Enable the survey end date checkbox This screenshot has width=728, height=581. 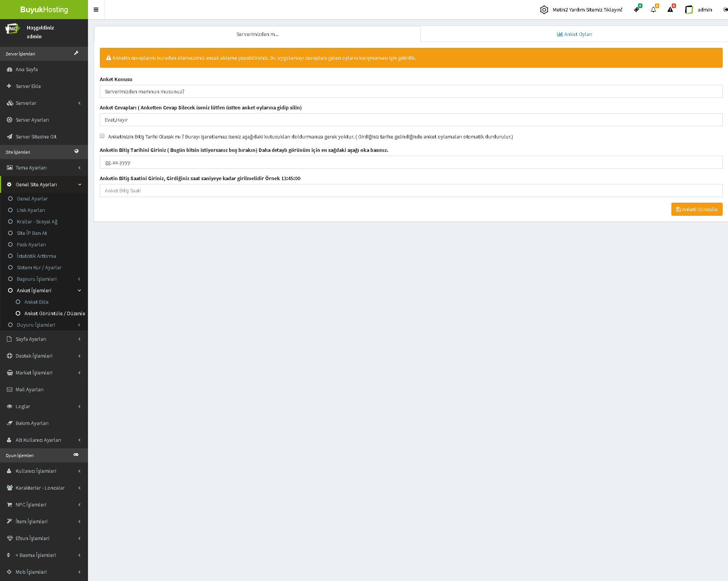[102, 136]
